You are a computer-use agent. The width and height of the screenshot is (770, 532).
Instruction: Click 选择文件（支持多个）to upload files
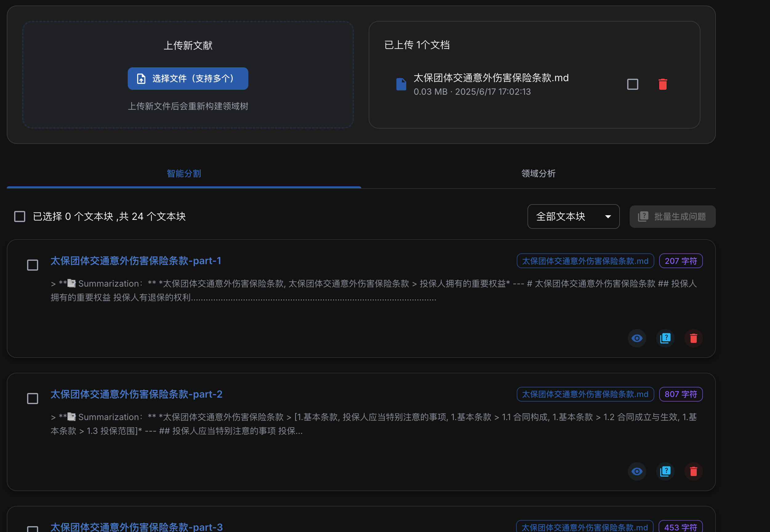coord(187,78)
